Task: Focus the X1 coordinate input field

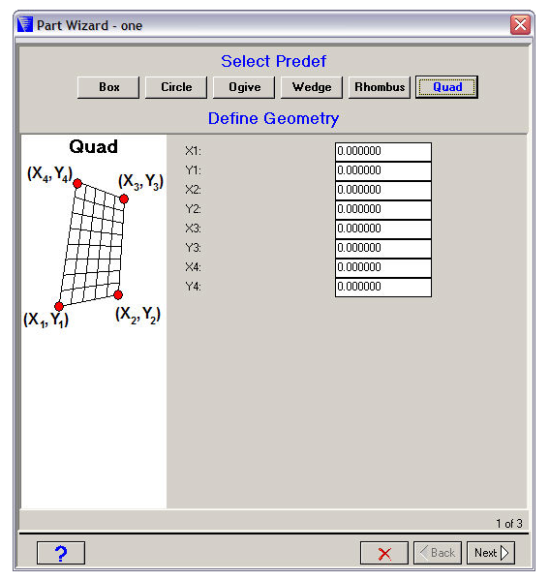Action: tap(383, 152)
